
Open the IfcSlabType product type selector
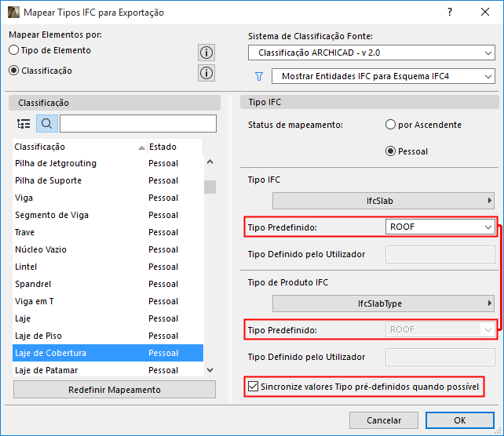pos(383,303)
